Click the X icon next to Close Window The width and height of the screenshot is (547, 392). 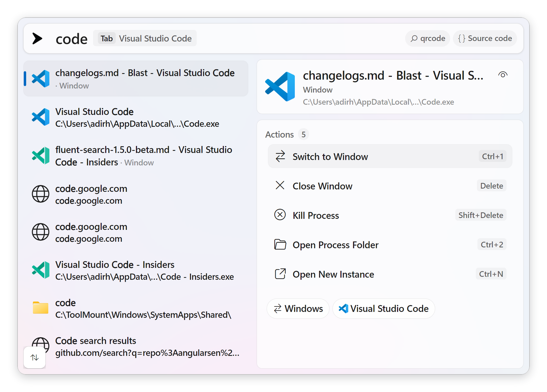pyautogui.click(x=280, y=185)
